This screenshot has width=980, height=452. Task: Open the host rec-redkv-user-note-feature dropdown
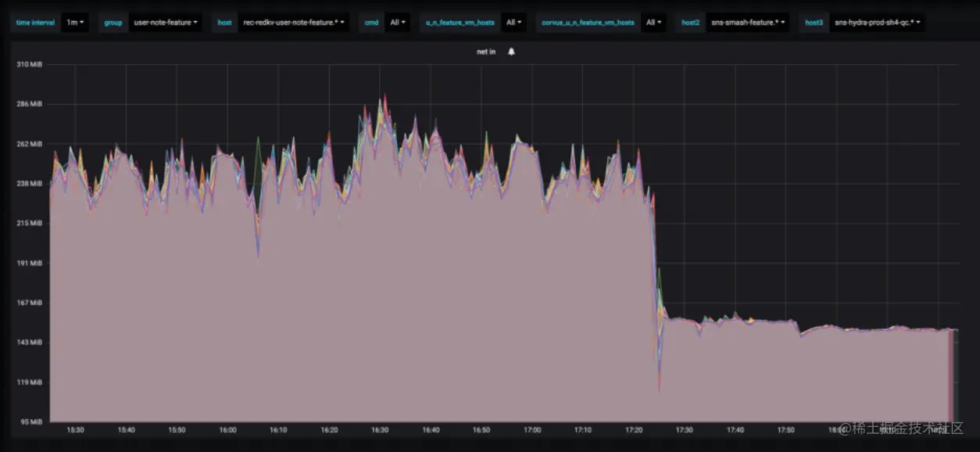click(293, 23)
